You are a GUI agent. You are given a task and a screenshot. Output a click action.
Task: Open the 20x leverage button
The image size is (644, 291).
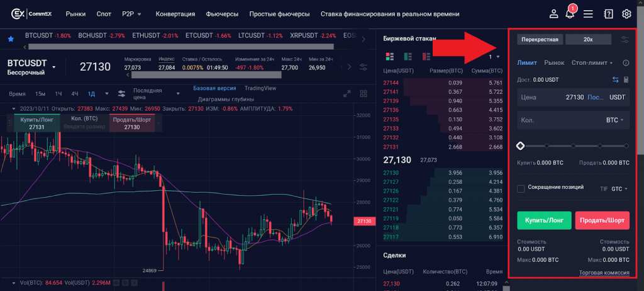(x=588, y=40)
